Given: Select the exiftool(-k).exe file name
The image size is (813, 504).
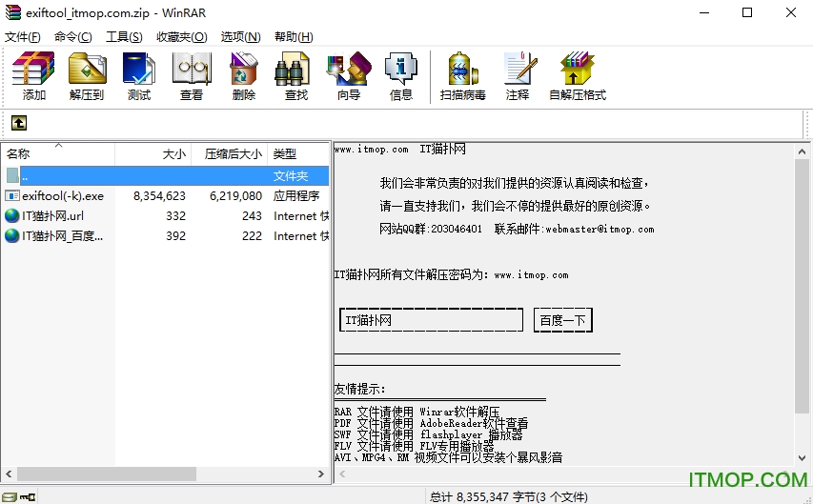Looking at the screenshot, I should [x=63, y=196].
